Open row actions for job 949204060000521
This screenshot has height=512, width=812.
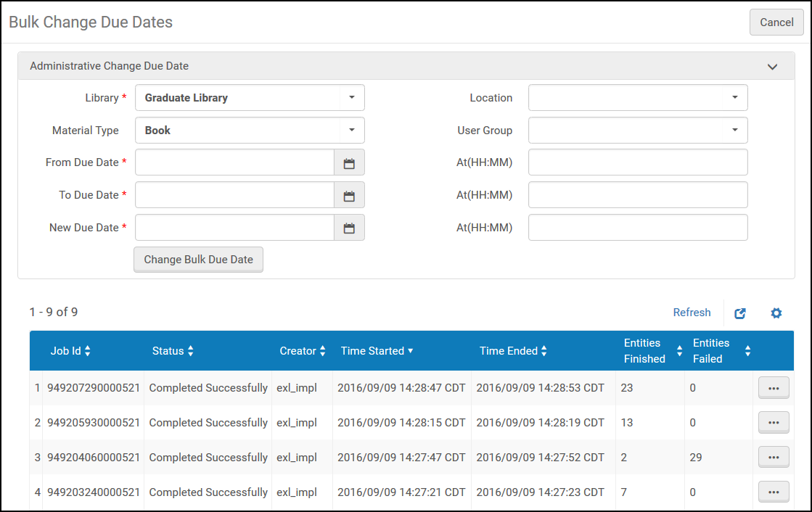pos(774,457)
